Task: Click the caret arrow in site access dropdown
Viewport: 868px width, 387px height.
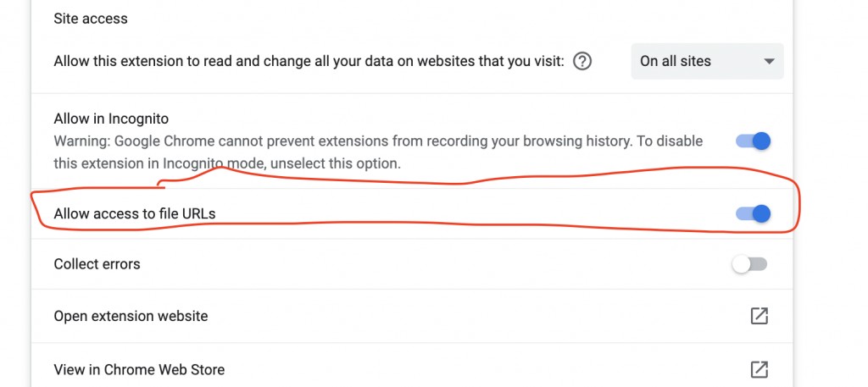Action: click(769, 61)
